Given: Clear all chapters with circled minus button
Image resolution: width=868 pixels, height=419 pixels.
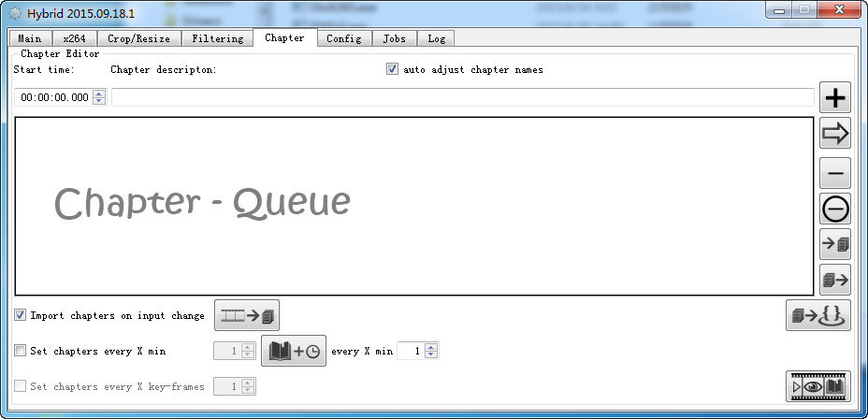Looking at the screenshot, I should pyautogui.click(x=834, y=209).
